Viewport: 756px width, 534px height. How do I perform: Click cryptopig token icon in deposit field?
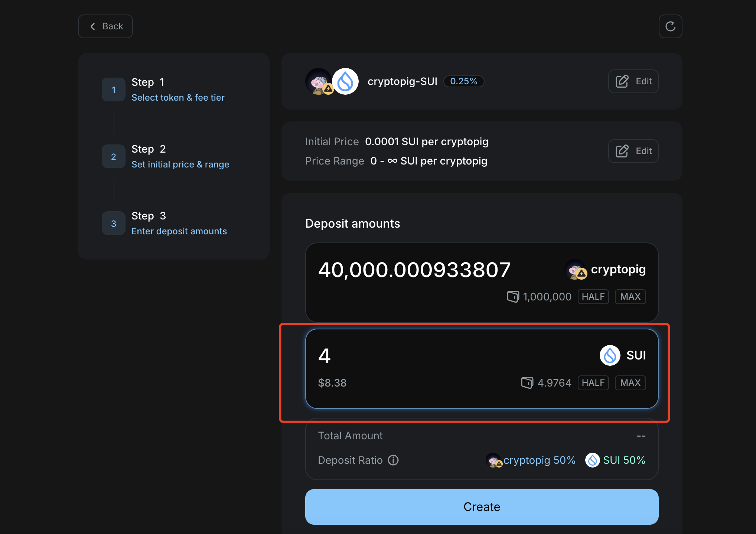tap(576, 270)
